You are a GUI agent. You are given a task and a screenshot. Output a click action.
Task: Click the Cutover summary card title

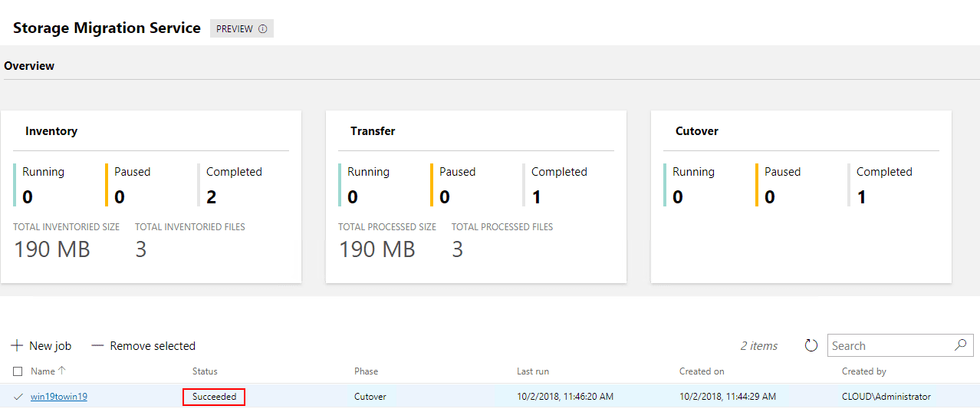(697, 131)
